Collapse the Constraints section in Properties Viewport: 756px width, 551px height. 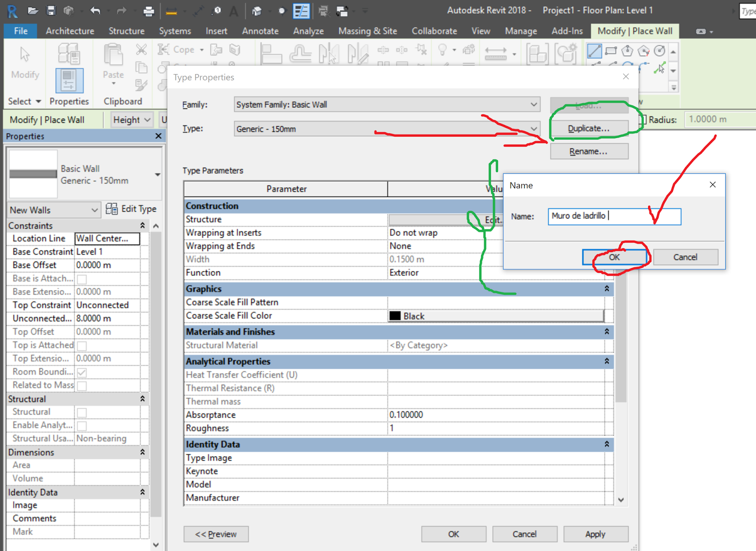pos(142,225)
